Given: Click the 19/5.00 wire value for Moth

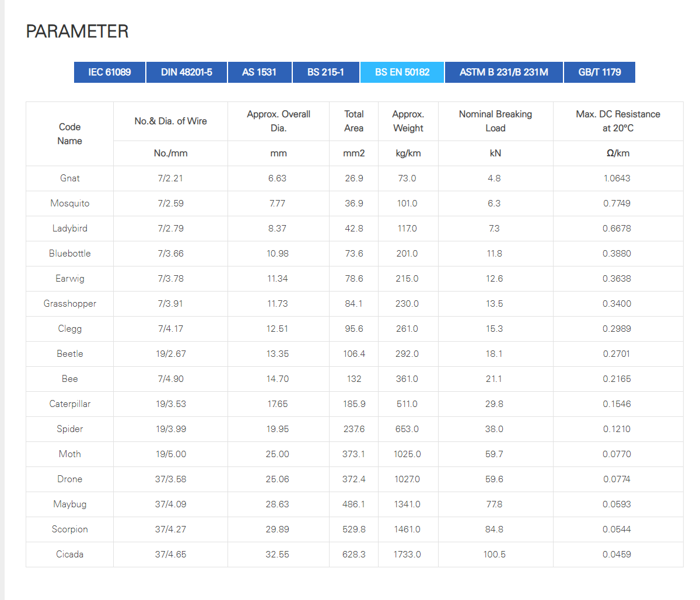Looking at the screenshot, I should point(171,454).
